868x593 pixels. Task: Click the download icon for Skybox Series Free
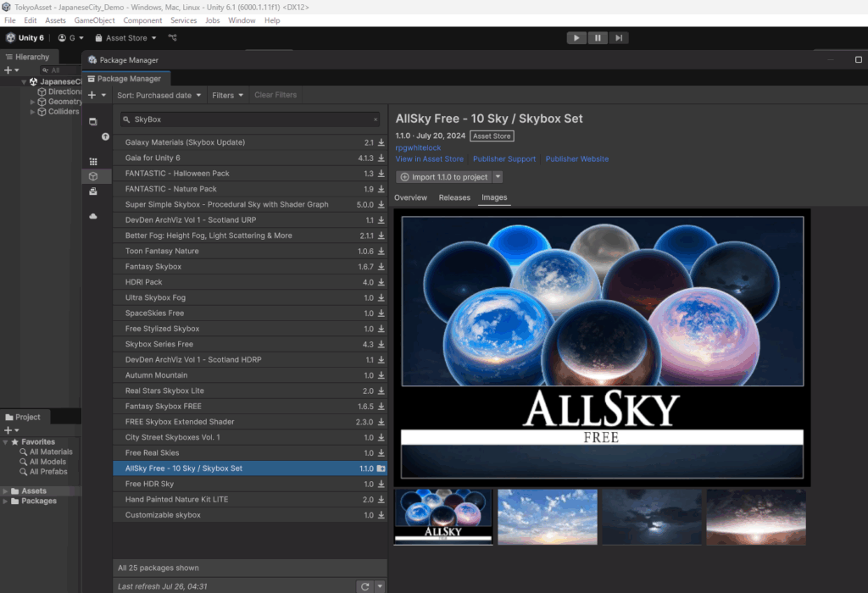click(x=381, y=344)
